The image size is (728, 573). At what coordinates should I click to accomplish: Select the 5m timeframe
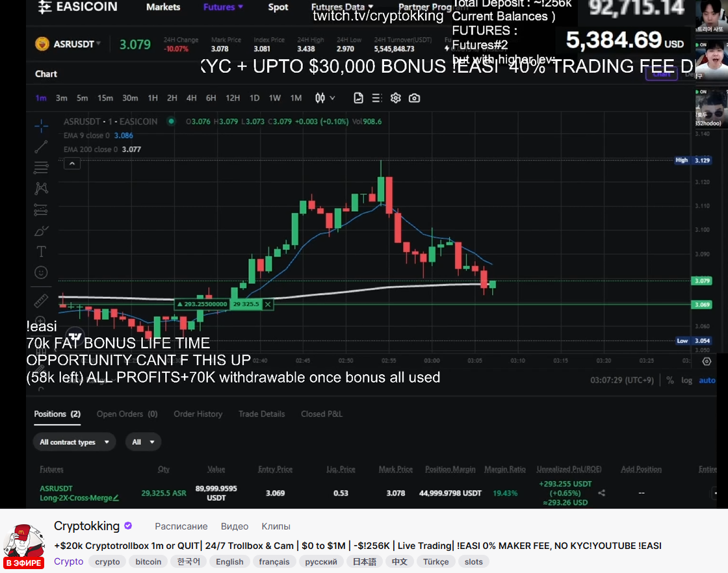(x=82, y=98)
